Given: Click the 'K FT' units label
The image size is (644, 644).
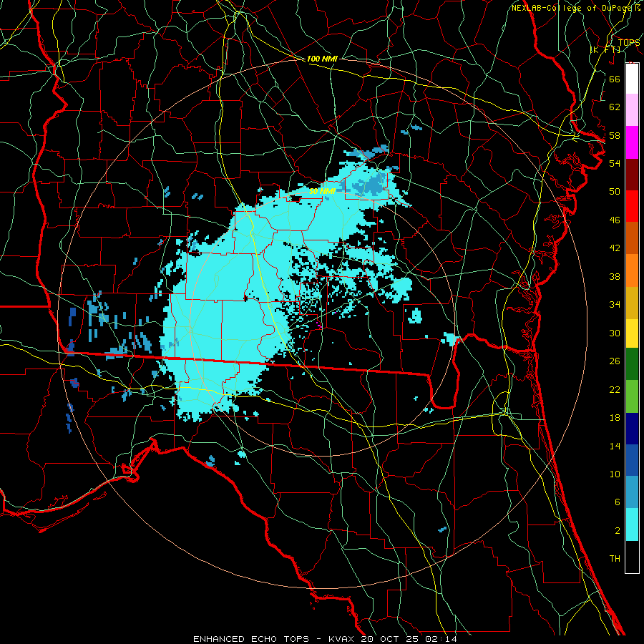Looking at the screenshot, I should pyautogui.click(x=605, y=49).
